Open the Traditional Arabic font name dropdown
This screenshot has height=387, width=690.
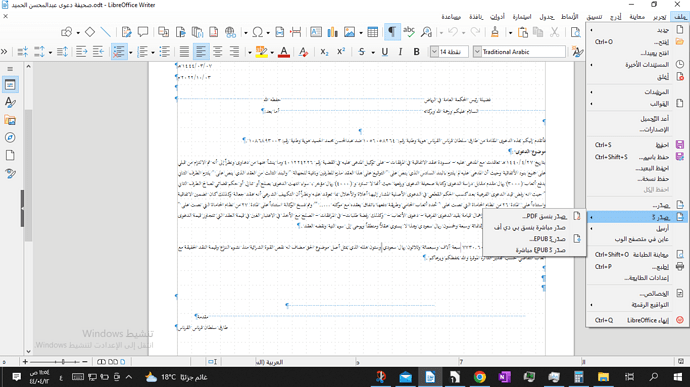coord(477,52)
